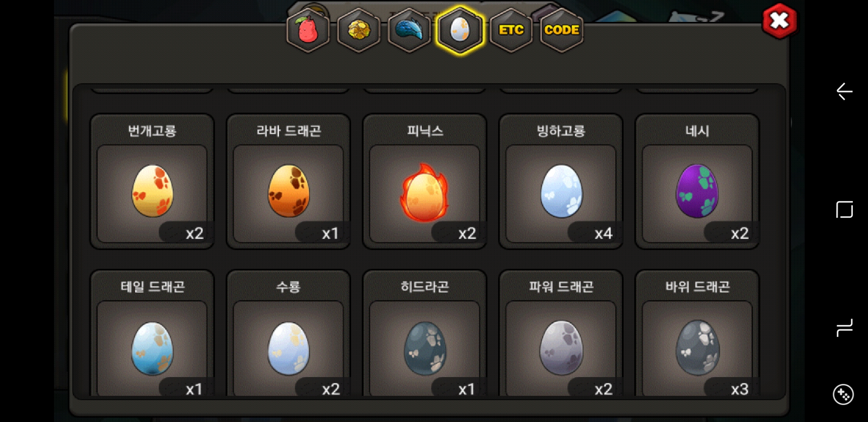Image resolution: width=868 pixels, height=422 pixels.
Task: Select the dark 히드라곤 egg
Action: click(x=425, y=333)
